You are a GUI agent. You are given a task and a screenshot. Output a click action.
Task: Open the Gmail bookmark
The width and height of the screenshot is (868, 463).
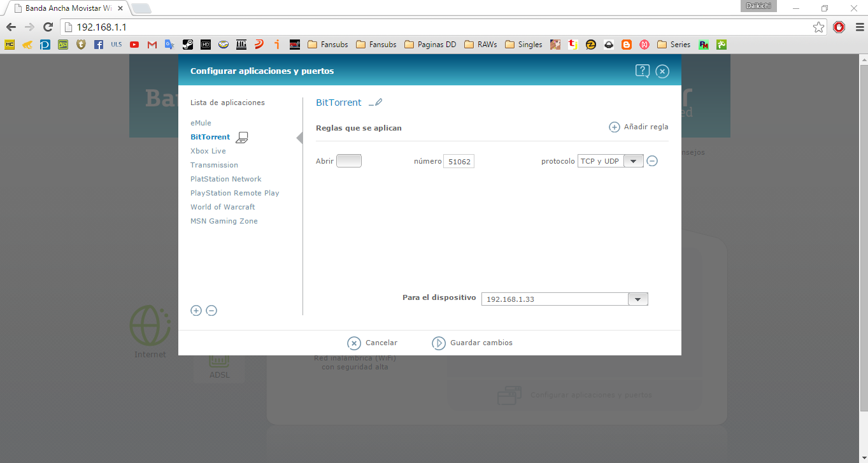[152, 45]
